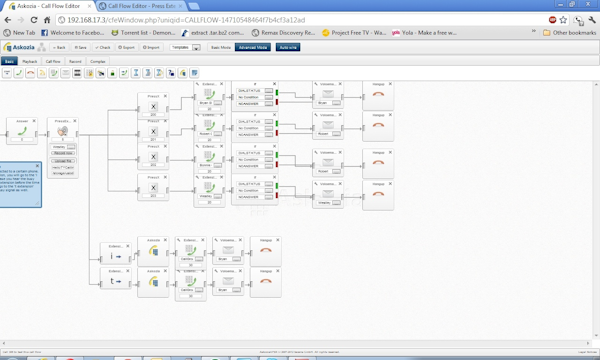Expand hidden bookmarks chevron in bookmarks bar
Screen dimensions: 600x360
(534, 31)
